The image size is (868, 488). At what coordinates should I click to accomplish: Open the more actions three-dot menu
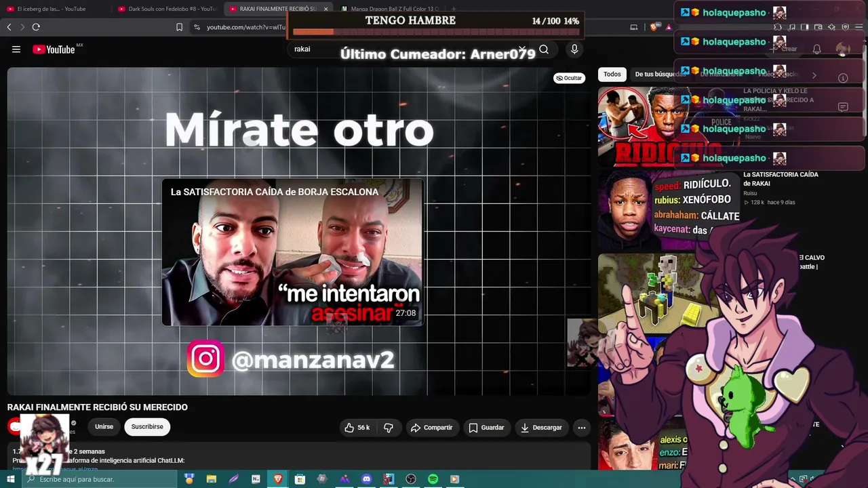581,428
